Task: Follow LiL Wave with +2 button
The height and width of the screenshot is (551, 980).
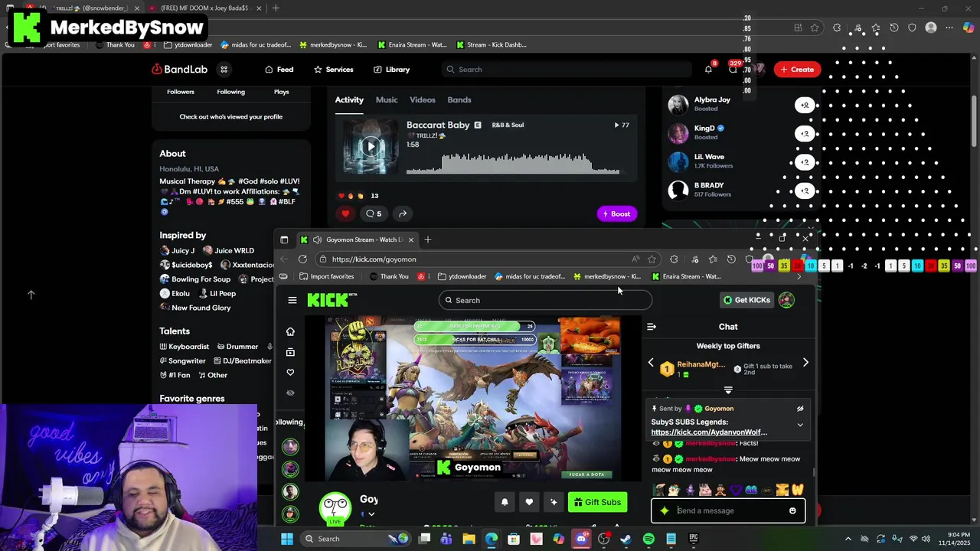Action: 805,161
